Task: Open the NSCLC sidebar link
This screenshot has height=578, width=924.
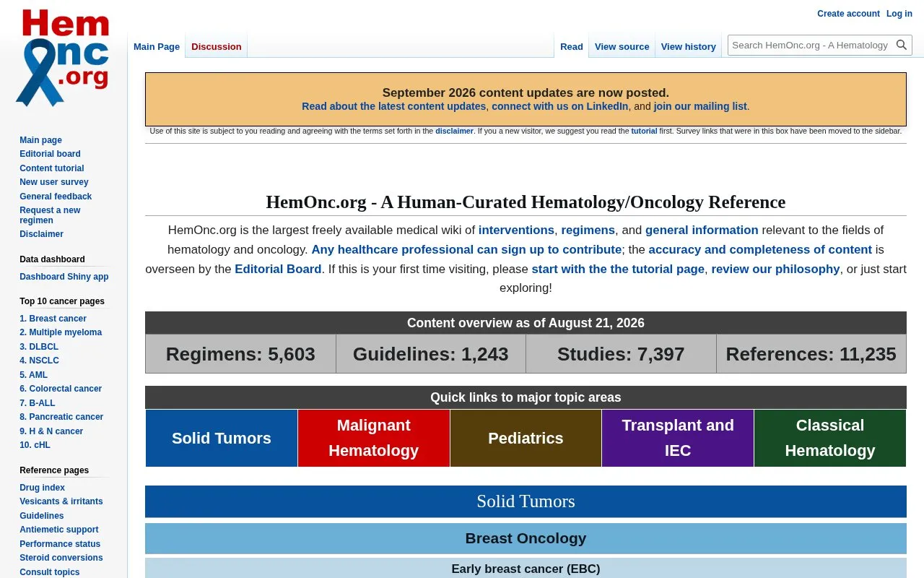Action: [39, 361]
